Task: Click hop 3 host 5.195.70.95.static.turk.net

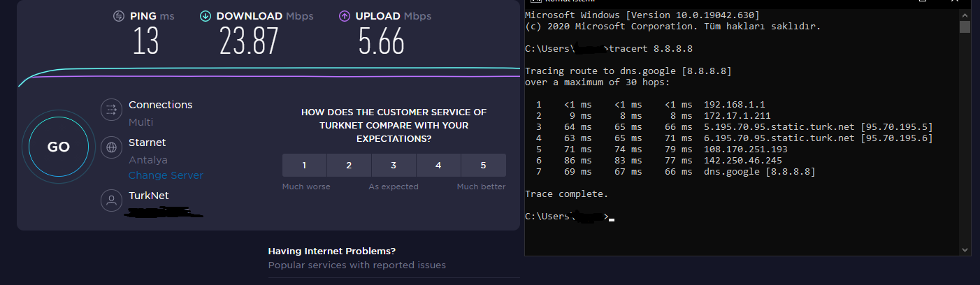Action: tap(818, 126)
